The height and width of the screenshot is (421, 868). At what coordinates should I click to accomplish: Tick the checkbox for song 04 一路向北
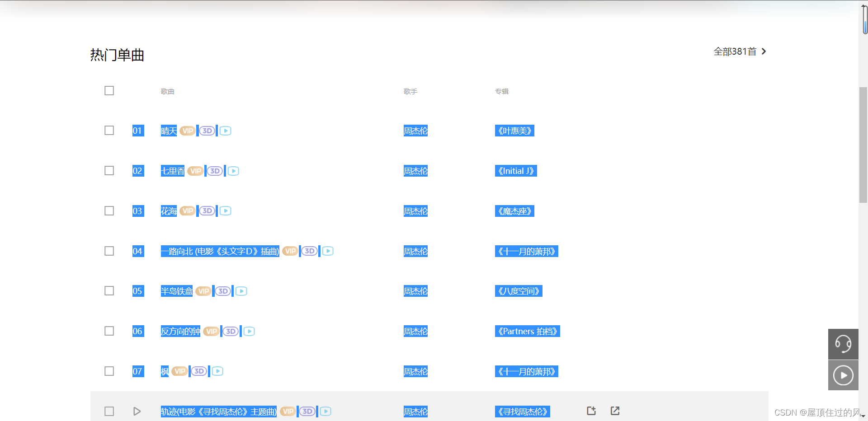coord(109,251)
